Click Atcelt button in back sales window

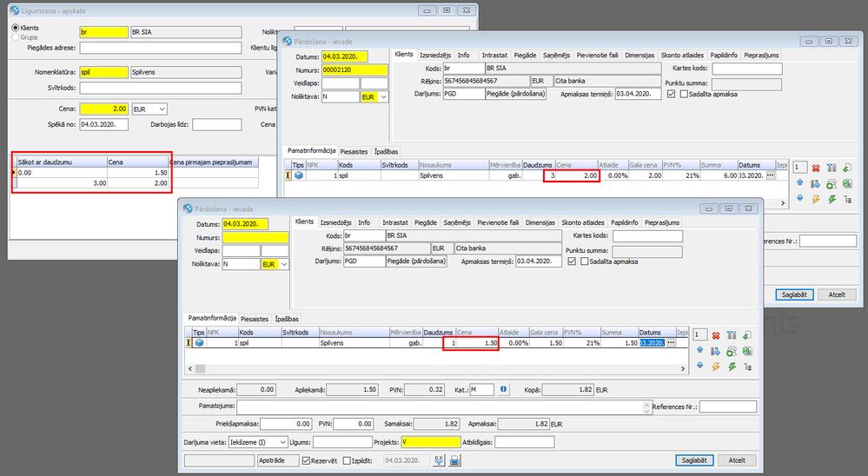pos(837,294)
